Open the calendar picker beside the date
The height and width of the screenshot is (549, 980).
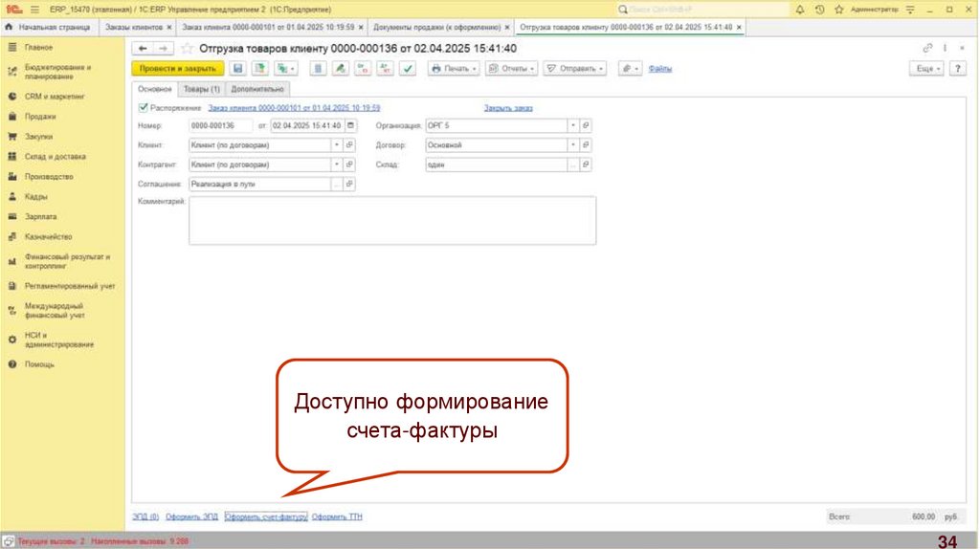tap(351, 125)
